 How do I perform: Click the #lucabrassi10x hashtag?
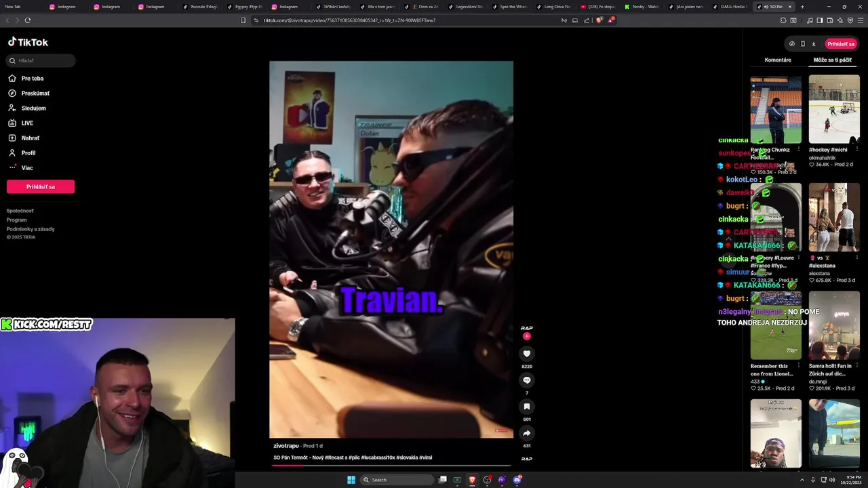(378, 457)
